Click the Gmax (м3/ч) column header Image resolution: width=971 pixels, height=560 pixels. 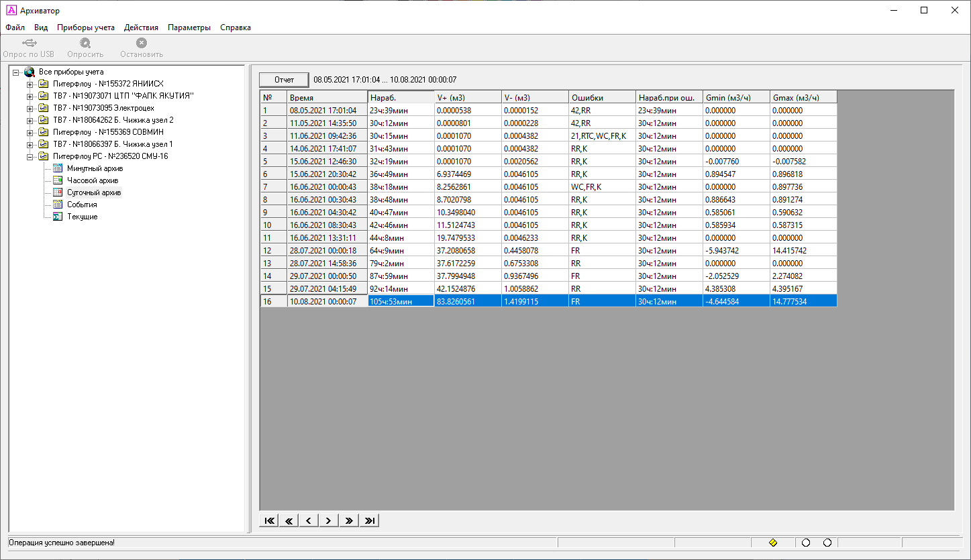coord(804,97)
